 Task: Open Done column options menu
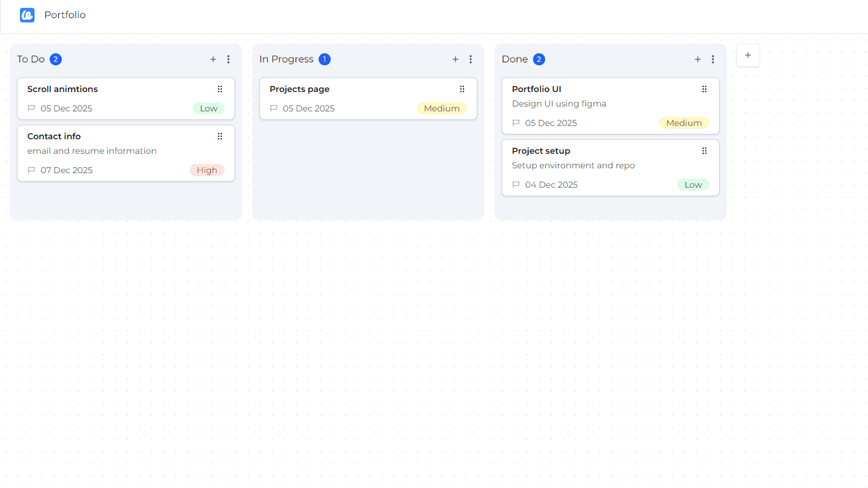[713, 59]
